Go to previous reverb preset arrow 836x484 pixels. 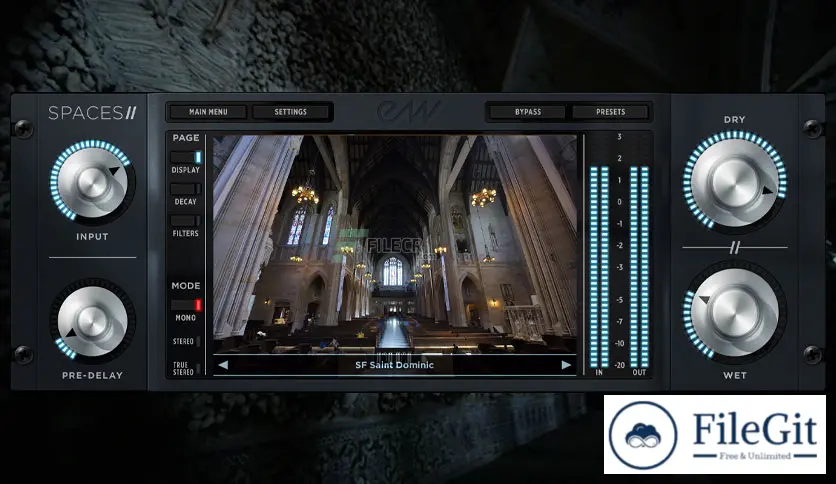pos(223,365)
